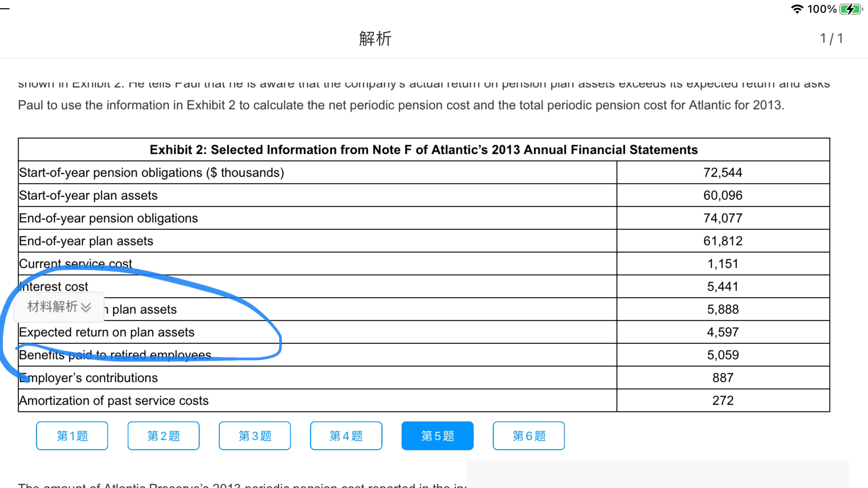868x488 pixels.
Task: Switch to the 第2题 tab
Action: [164, 436]
